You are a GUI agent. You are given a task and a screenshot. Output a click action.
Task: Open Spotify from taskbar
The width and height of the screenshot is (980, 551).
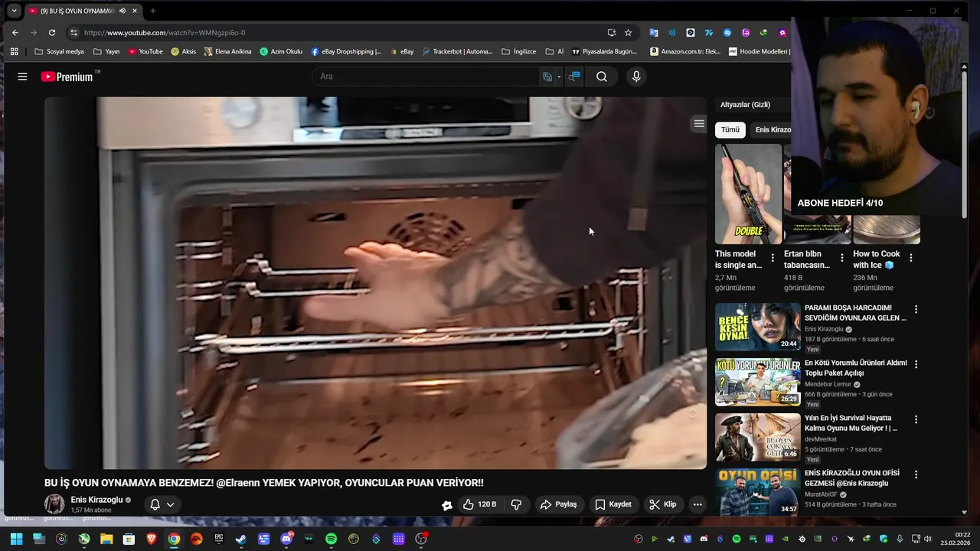pos(331,539)
